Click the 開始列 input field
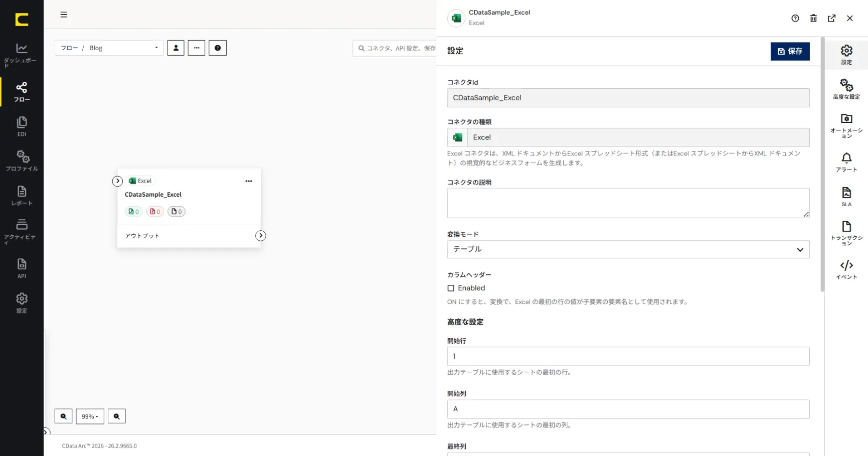 pyautogui.click(x=628, y=409)
